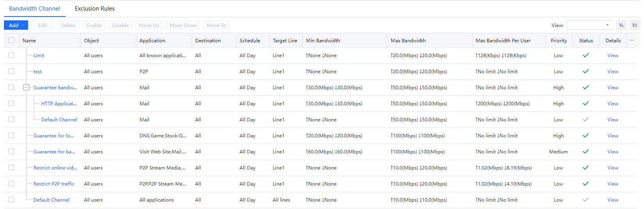Open the View dropdown
Image resolution: width=644 pixels, height=209 pixels.
(x=589, y=25)
